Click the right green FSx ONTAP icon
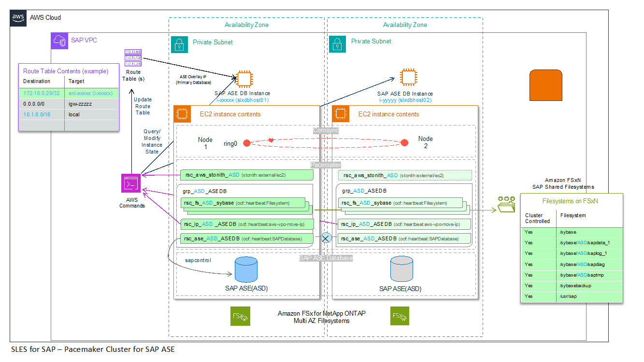 coord(400,316)
